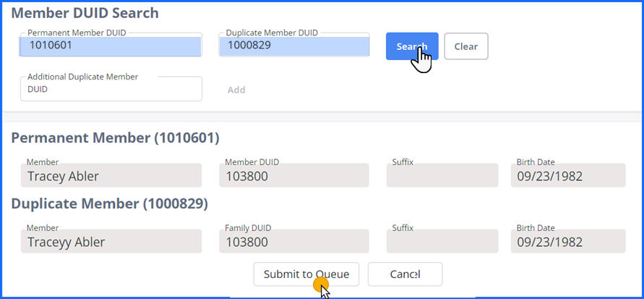Click Duplicate Member's Birth Date field
This screenshot has width=644, height=299.
pyautogui.click(x=568, y=241)
